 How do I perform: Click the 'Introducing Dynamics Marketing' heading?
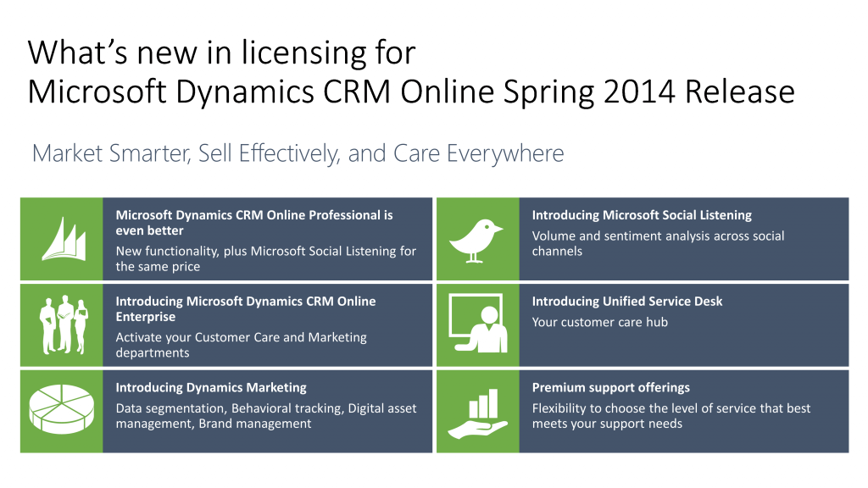(x=211, y=387)
